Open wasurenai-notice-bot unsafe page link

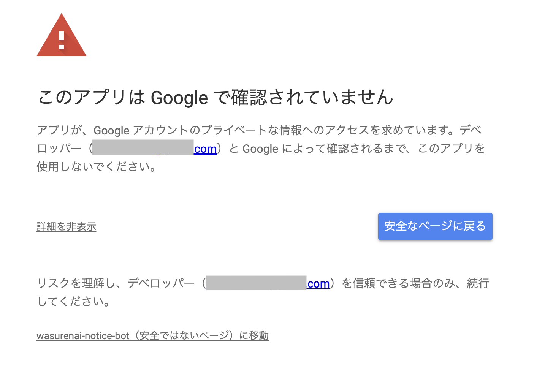click(152, 336)
